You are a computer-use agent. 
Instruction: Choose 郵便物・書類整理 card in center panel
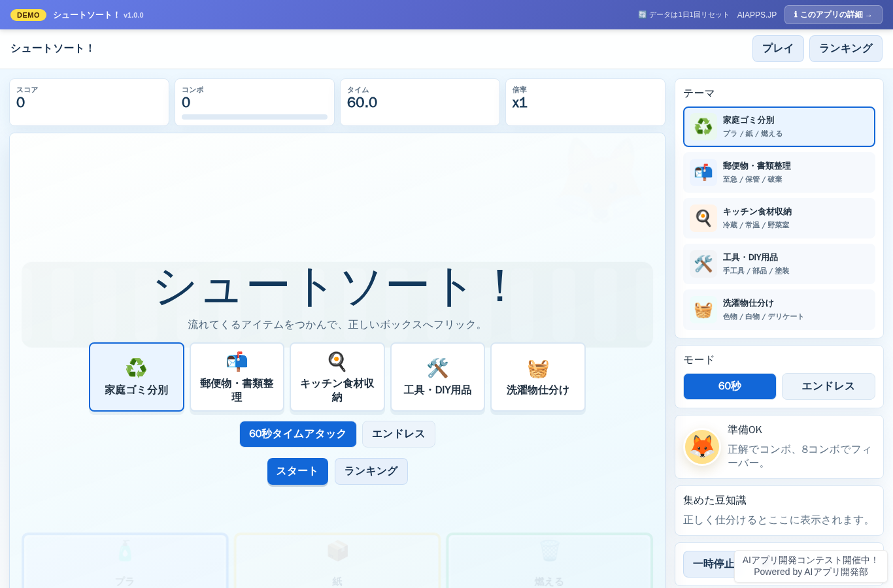pos(237,377)
